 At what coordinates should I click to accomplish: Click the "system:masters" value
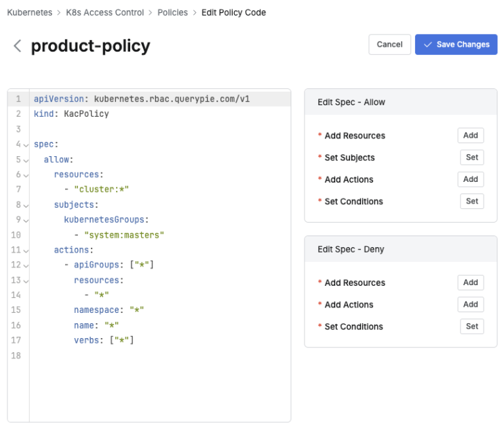tap(124, 235)
